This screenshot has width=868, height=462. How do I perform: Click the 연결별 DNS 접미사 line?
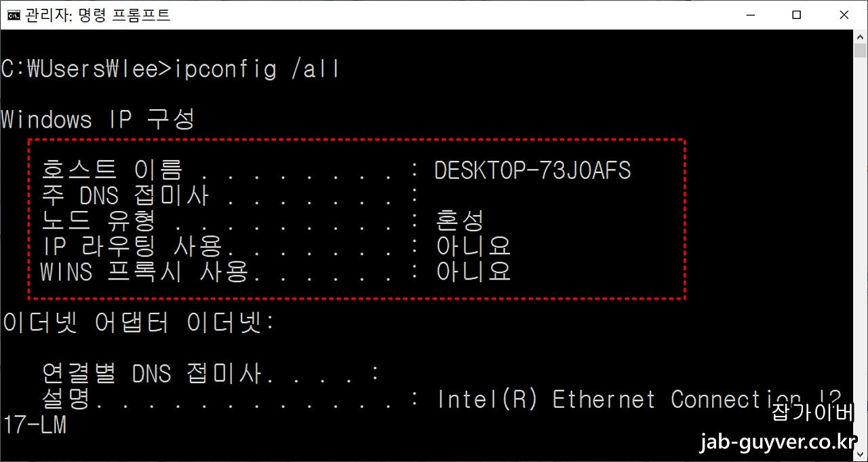click(210, 373)
